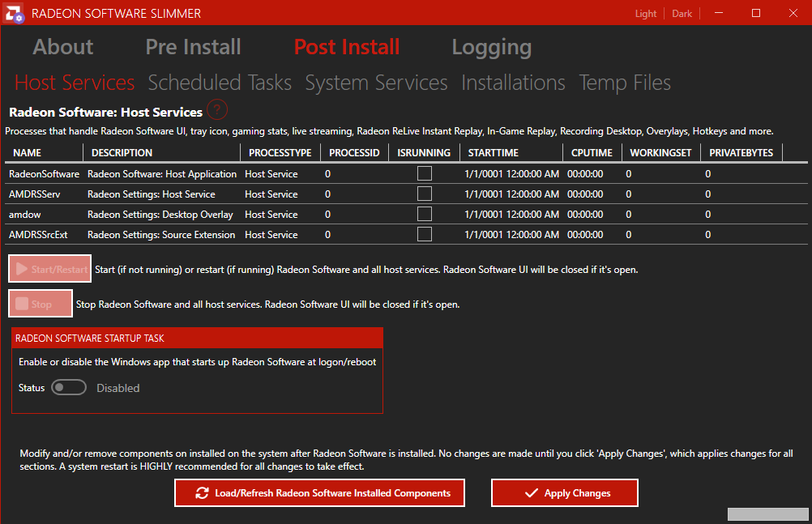Select the amdow name cell
This screenshot has width=812, height=524.
(25, 215)
